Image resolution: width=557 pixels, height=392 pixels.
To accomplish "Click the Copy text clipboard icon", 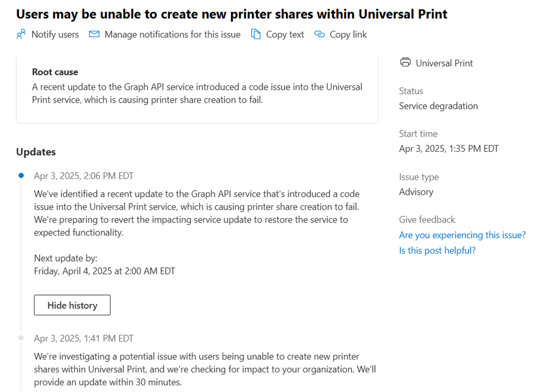I will click(256, 35).
